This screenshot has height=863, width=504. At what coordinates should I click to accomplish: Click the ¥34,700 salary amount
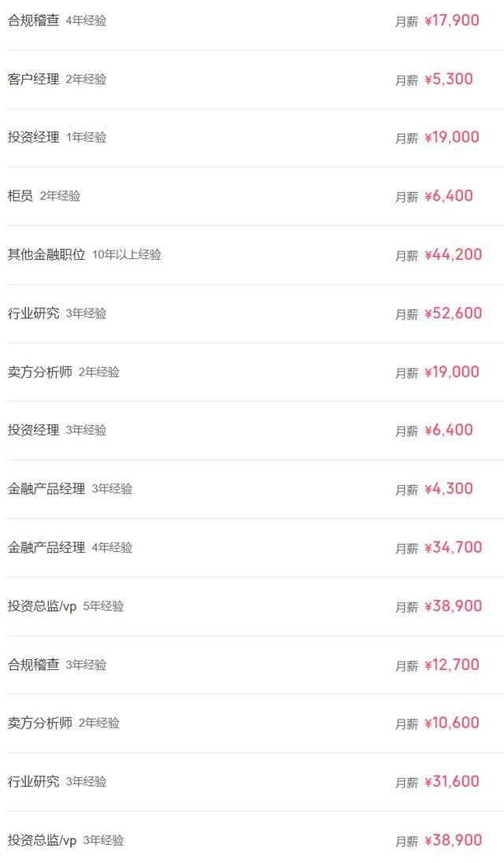click(453, 547)
